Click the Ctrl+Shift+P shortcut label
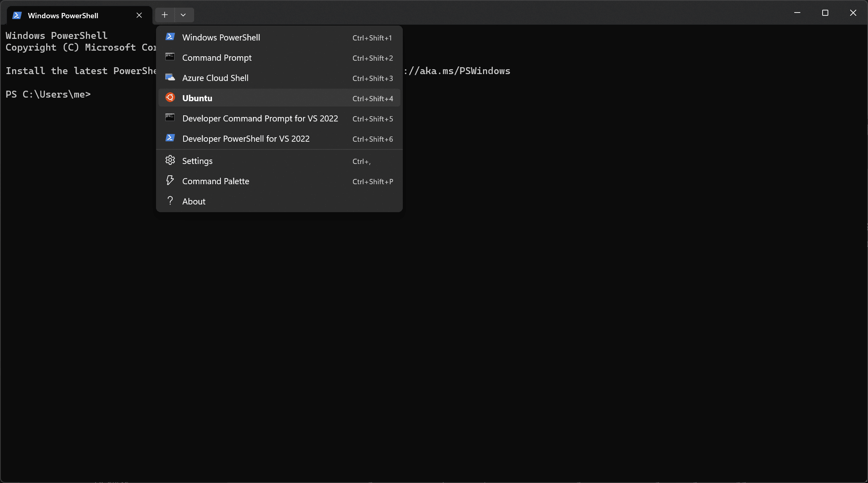Screen dimensions: 868x483 click(372, 182)
